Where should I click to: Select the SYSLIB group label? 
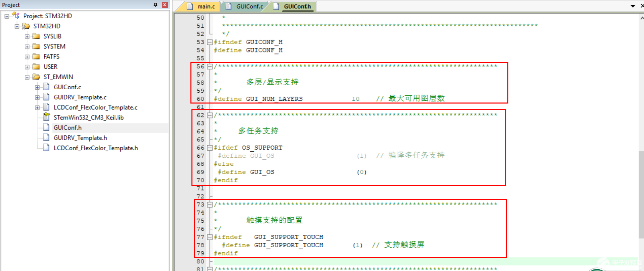coord(52,36)
